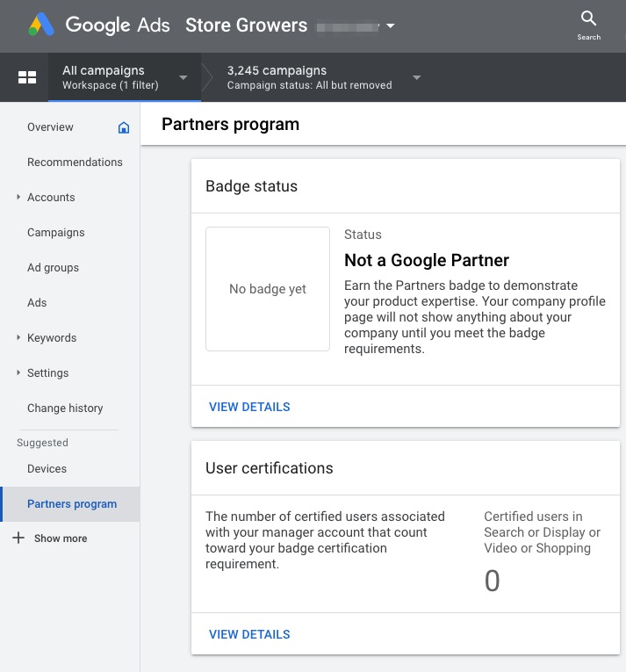Click the Overview home icon
Viewport: 626px width, 672px height.
click(x=124, y=127)
